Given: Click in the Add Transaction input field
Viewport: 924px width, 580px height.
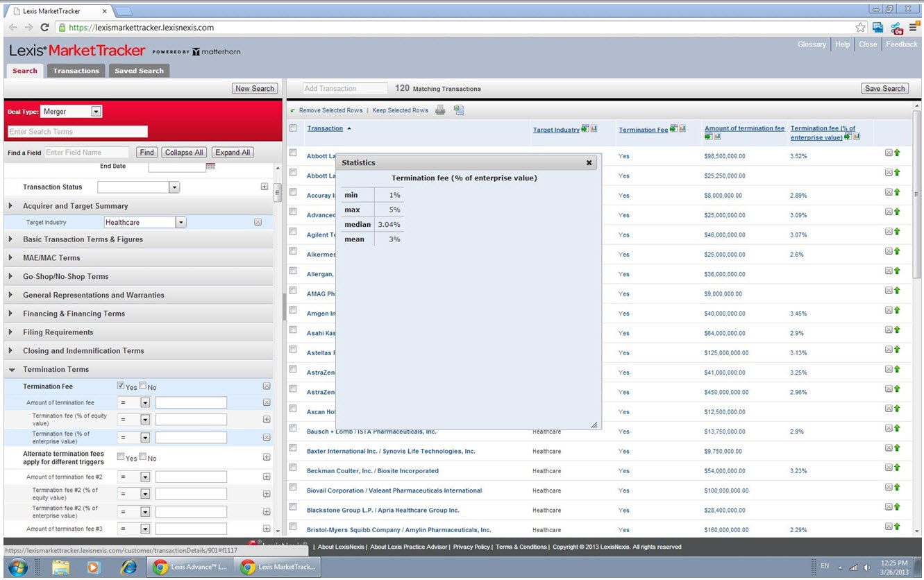Looking at the screenshot, I should pos(346,88).
